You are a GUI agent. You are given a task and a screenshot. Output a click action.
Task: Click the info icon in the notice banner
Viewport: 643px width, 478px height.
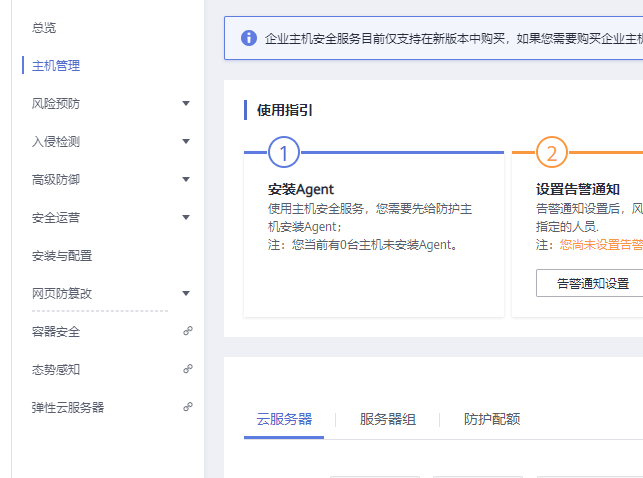[x=249, y=38]
